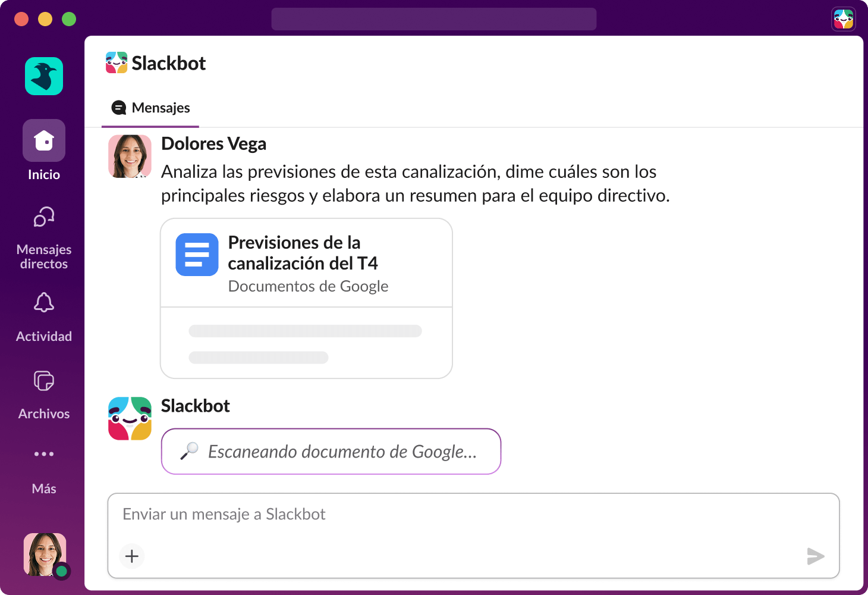Click the attachment plus icon in the composer
Screen dimensions: 868x595
point(131,556)
